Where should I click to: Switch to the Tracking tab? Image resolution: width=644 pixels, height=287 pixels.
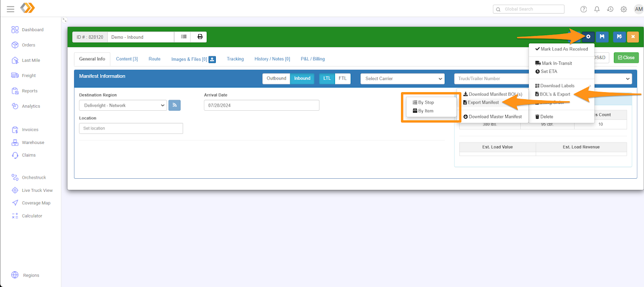click(235, 59)
